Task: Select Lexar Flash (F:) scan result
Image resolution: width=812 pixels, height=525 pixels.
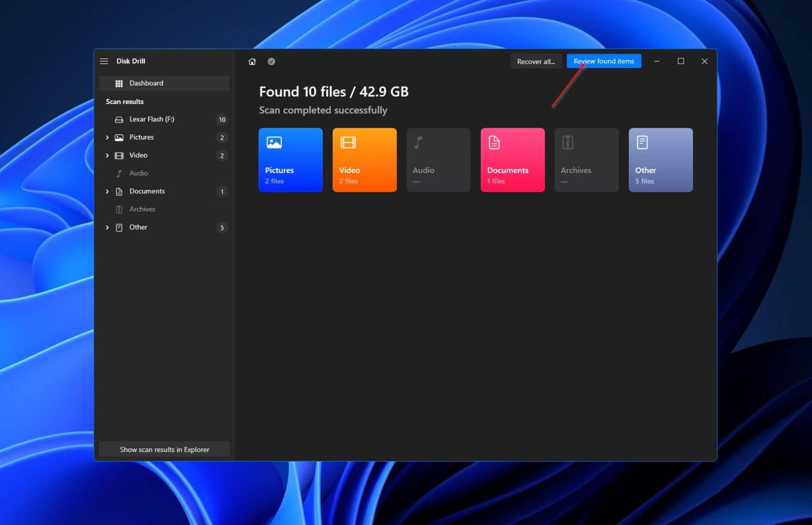Action: point(151,119)
